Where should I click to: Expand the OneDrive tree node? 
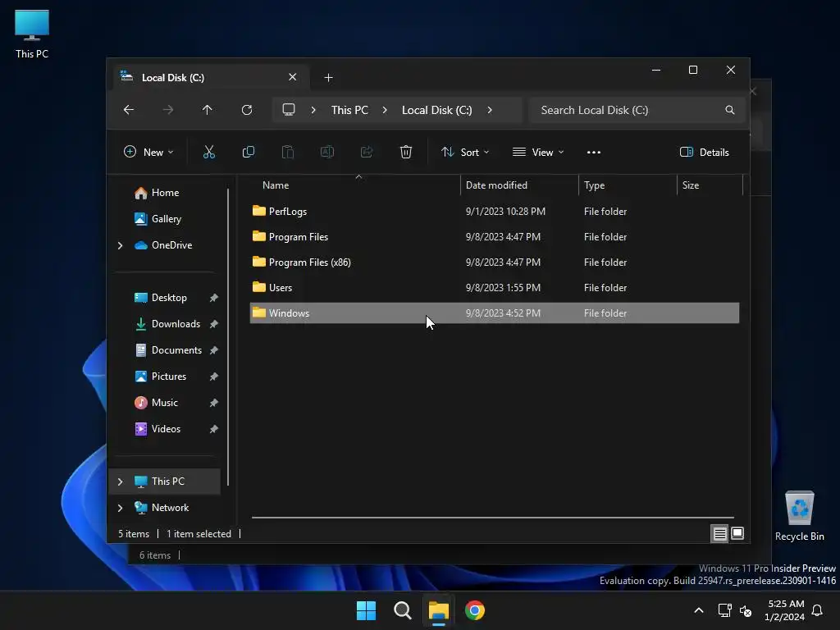coord(120,245)
